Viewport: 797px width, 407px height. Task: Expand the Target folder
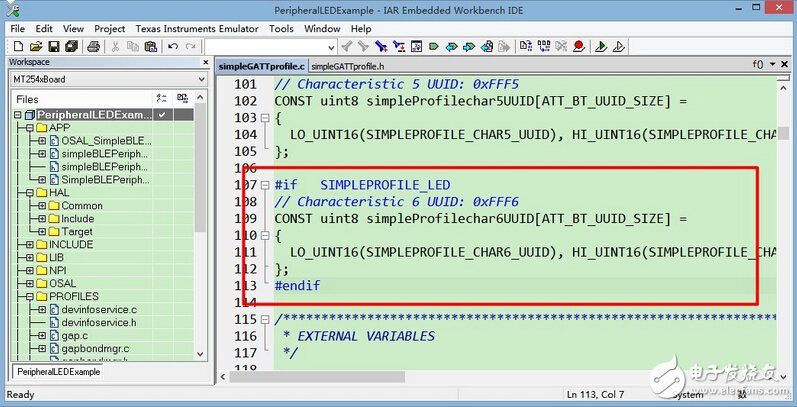(42, 232)
